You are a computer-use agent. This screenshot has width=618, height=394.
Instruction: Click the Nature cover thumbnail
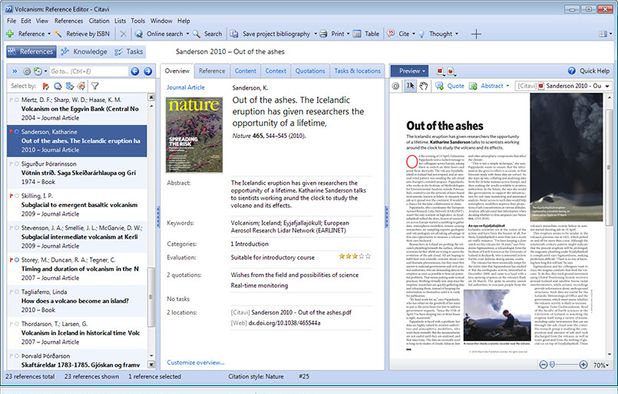click(194, 135)
